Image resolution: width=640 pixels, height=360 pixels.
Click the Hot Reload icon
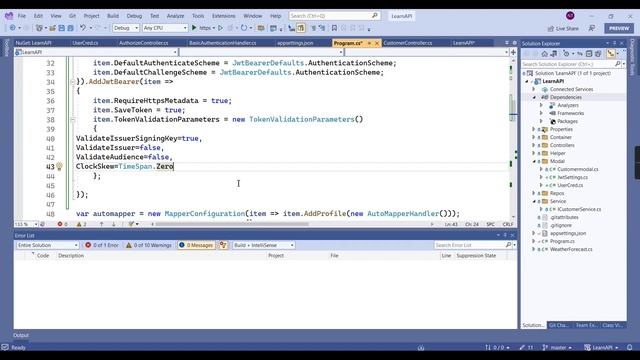[244, 28]
